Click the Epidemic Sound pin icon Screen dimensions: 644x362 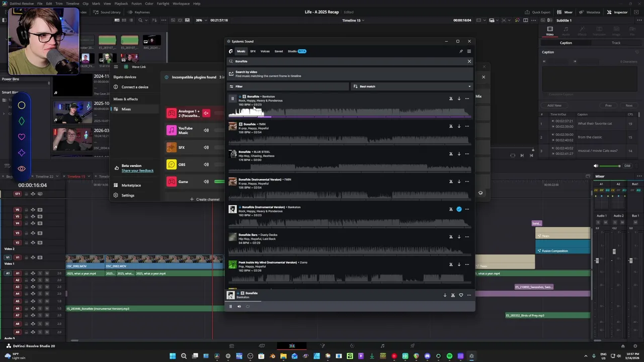[461, 51]
